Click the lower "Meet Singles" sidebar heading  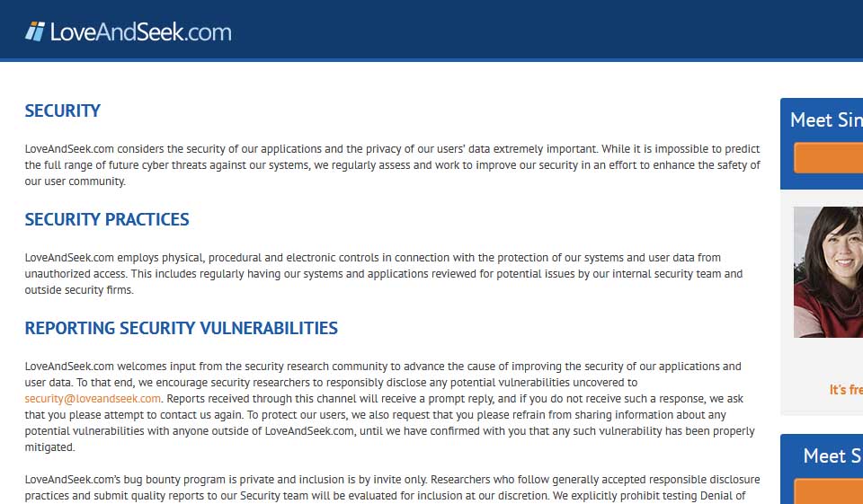point(832,455)
